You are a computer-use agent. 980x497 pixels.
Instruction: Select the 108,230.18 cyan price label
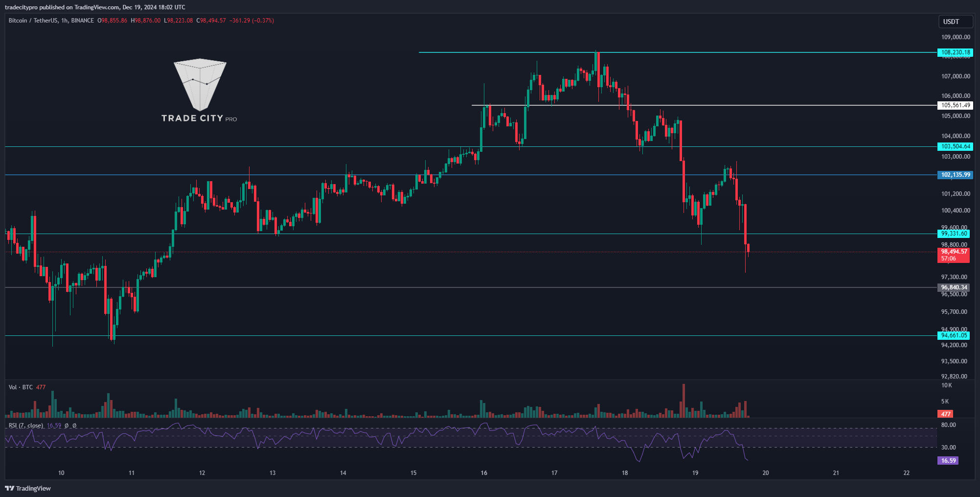coord(955,52)
